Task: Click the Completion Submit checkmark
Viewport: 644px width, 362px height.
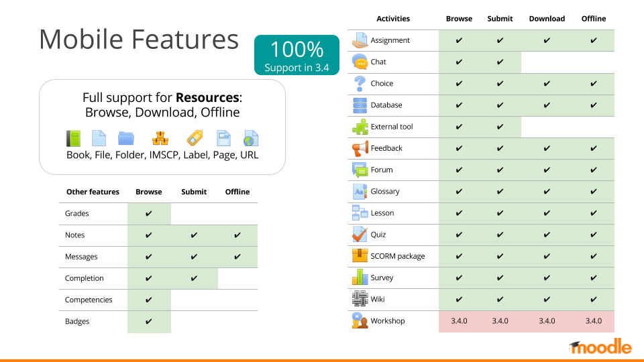Action: [x=194, y=278]
